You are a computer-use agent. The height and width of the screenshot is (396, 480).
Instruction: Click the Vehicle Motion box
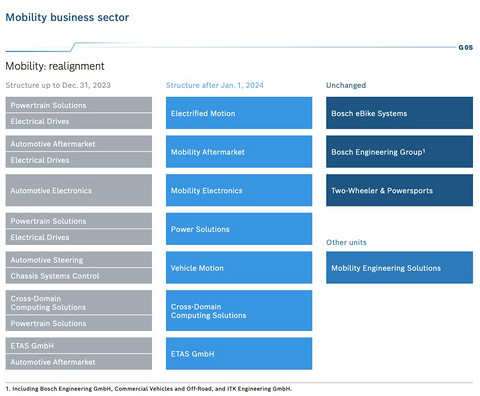click(x=239, y=268)
